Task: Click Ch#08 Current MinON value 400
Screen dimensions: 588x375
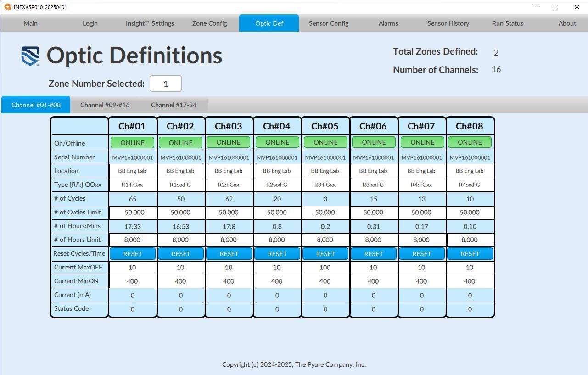Action: 470,281
